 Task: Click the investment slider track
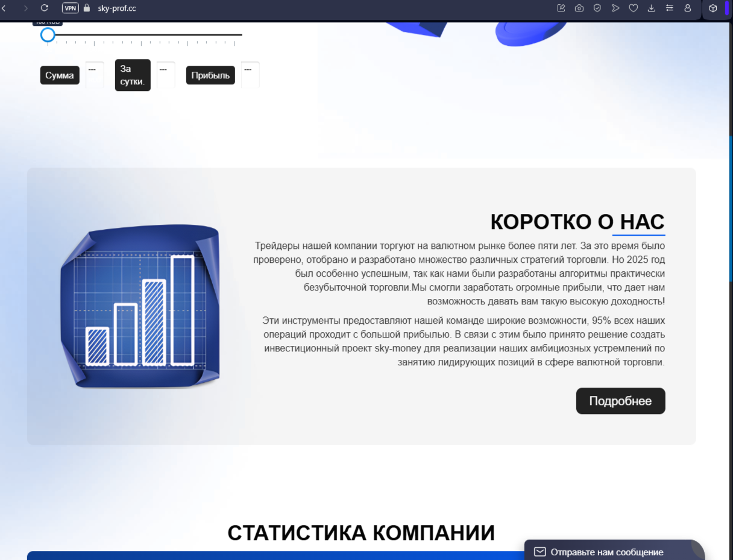pos(145,35)
